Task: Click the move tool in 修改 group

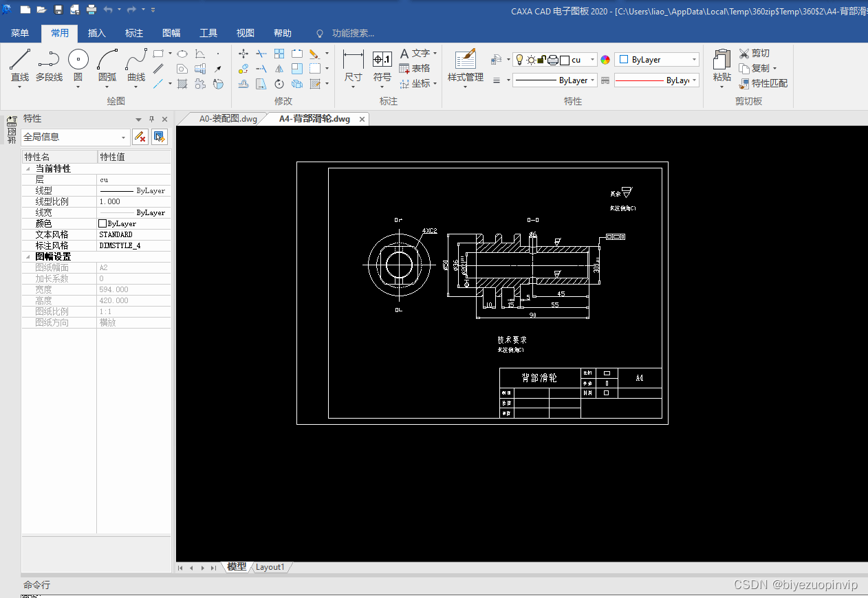Action: (243, 53)
